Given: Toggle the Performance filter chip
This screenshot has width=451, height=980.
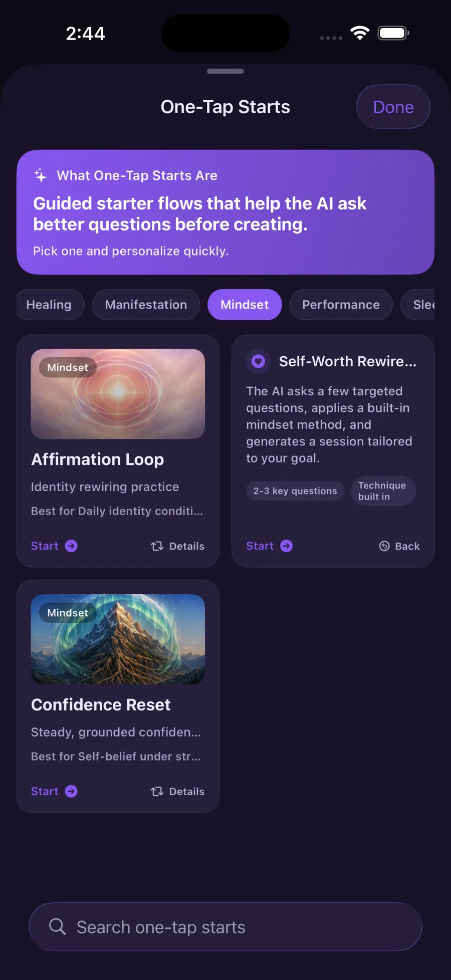Looking at the screenshot, I should pyautogui.click(x=341, y=305).
